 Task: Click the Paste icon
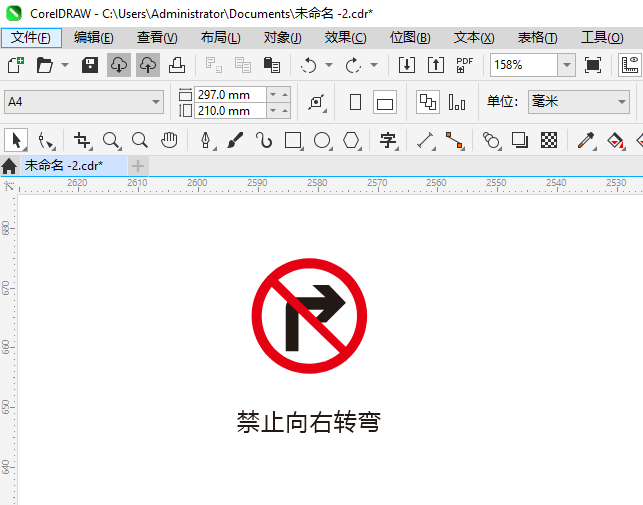[x=271, y=65]
